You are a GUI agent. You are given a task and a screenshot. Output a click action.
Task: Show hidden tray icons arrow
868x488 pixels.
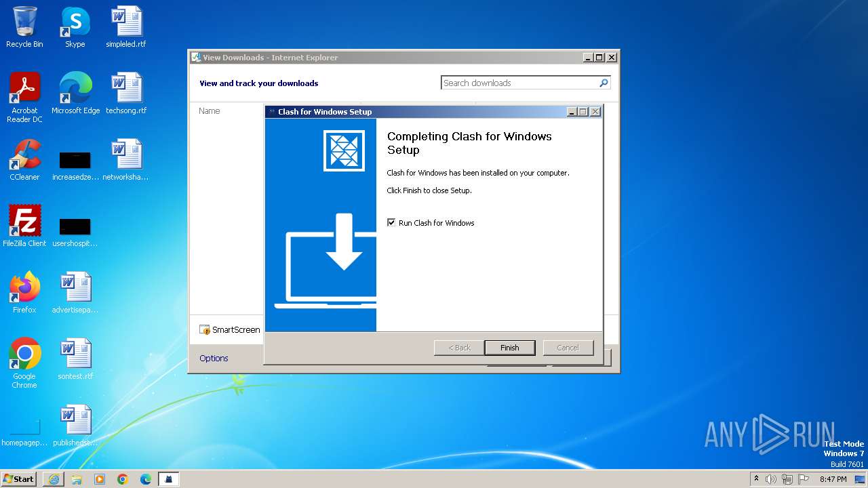tap(756, 479)
